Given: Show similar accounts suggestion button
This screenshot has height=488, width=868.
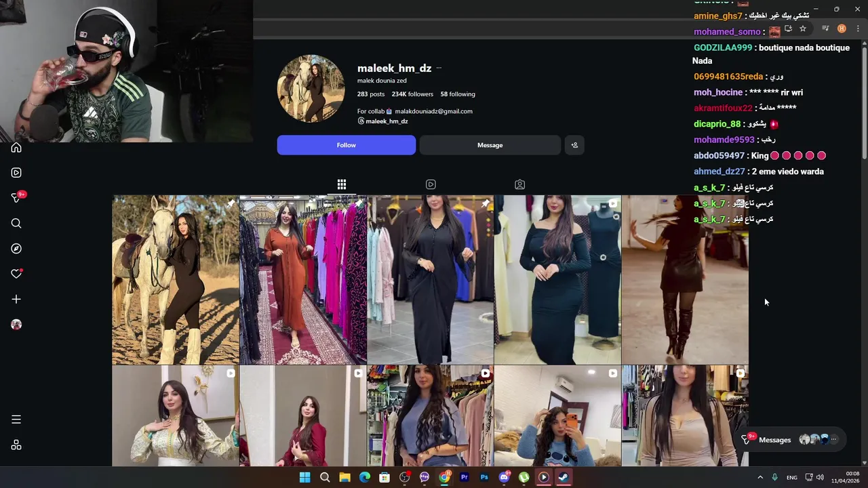Looking at the screenshot, I should click(574, 145).
